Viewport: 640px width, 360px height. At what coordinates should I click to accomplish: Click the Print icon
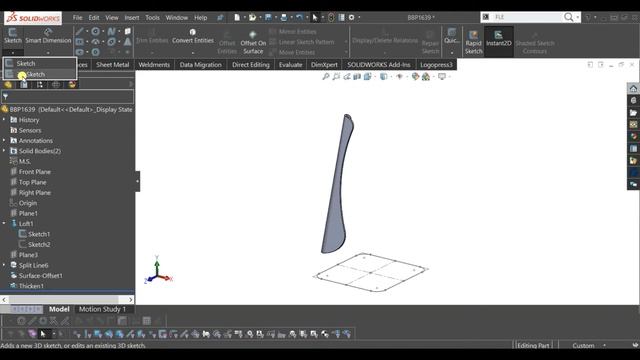click(x=284, y=17)
